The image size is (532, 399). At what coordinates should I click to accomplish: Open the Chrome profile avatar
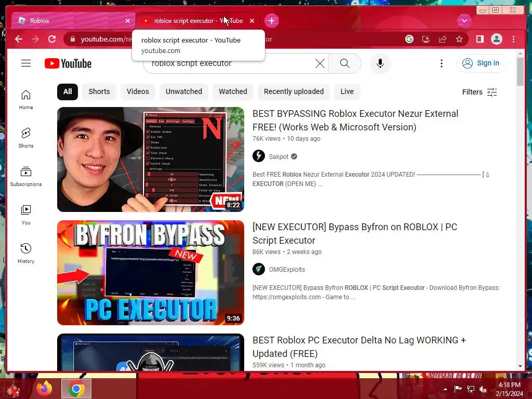[x=496, y=39]
